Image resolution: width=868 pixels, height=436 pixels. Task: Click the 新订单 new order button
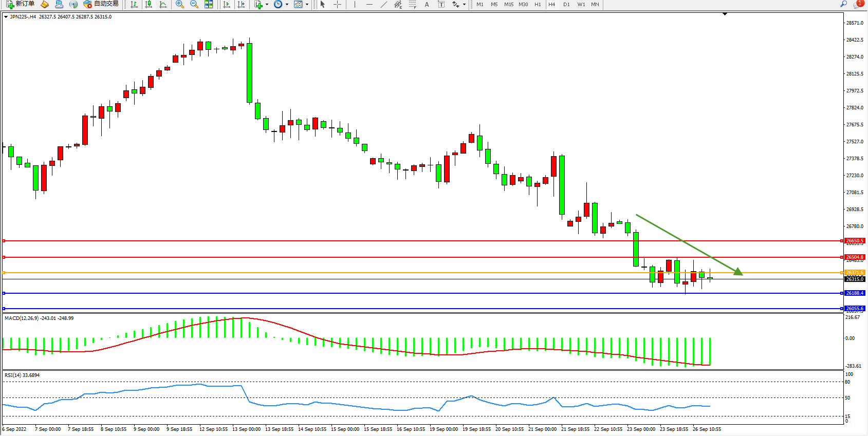21,4
